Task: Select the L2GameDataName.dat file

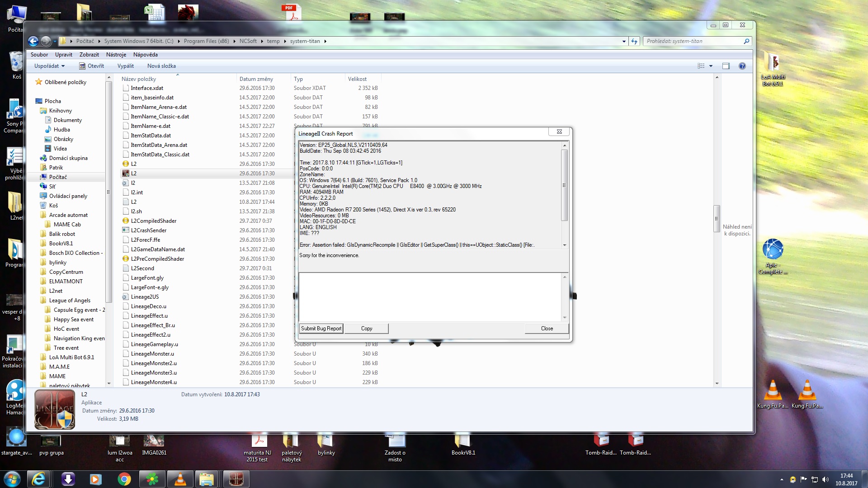Action: [x=158, y=249]
